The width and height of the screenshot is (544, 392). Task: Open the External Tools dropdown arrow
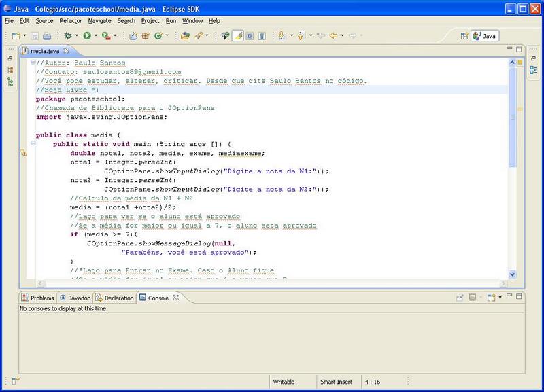[115, 35]
